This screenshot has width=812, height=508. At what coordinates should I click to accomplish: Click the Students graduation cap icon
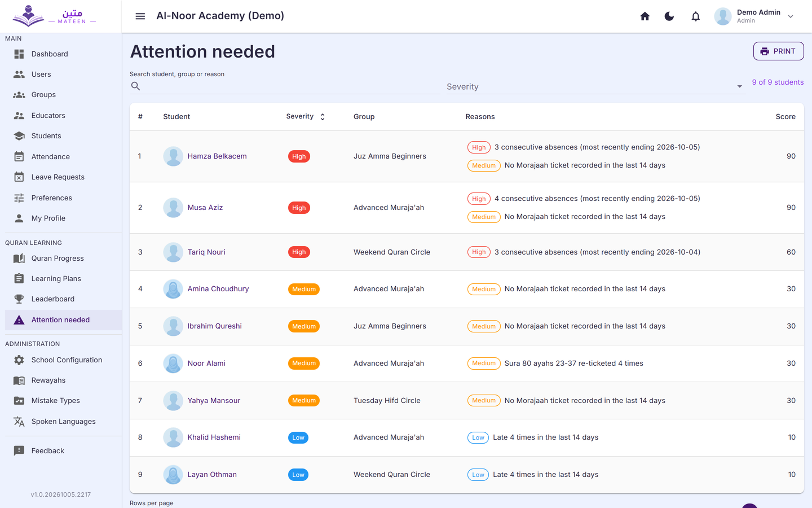tap(19, 136)
